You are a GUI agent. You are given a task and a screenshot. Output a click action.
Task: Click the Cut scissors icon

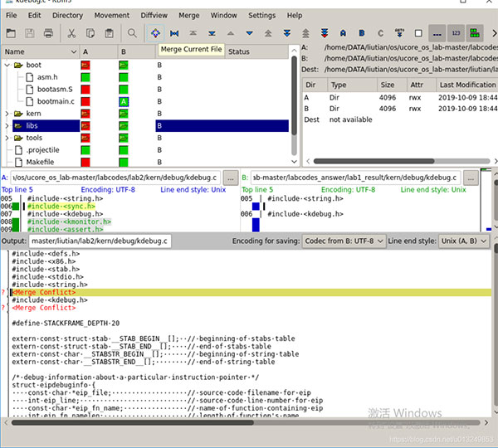point(71,33)
